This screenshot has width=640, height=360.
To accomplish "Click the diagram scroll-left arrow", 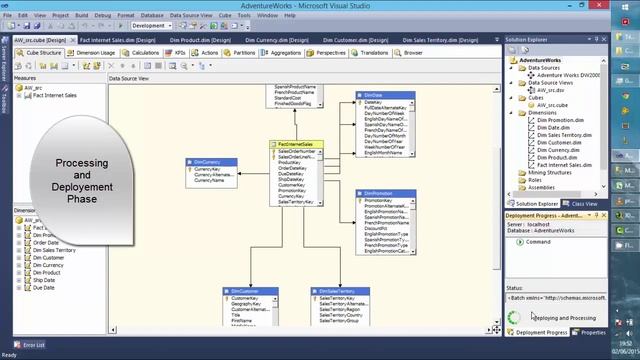I will 113,330.
